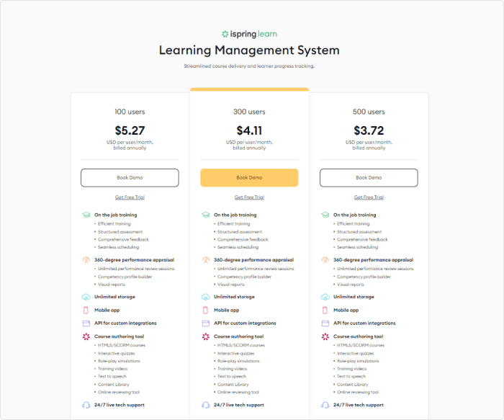
Task: Click 'HTML5/SCORM courses' in 100 users plan
Action: point(122,345)
